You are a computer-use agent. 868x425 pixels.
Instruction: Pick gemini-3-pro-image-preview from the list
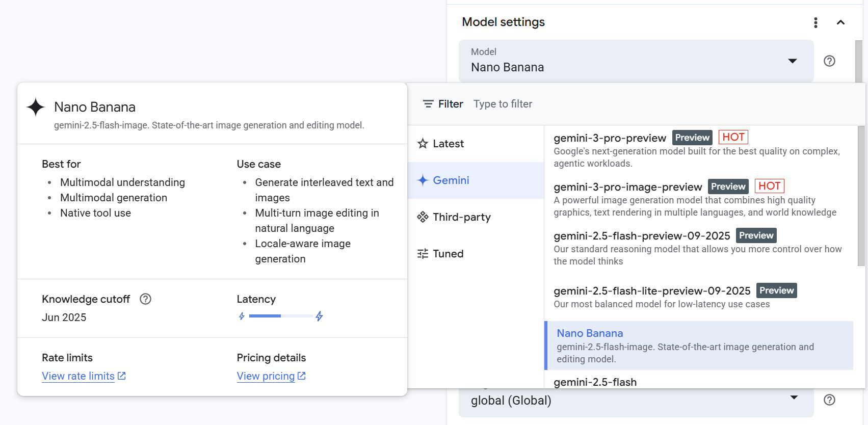pyautogui.click(x=627, y=187)
